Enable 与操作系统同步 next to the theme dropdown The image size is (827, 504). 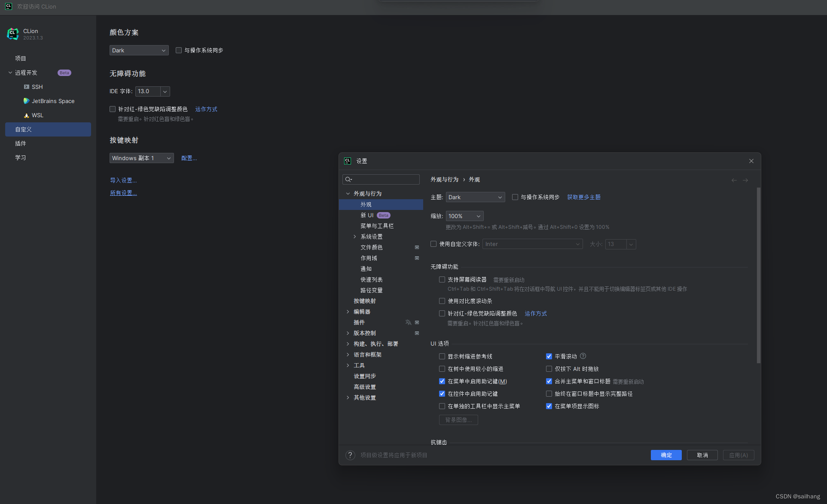515,197
